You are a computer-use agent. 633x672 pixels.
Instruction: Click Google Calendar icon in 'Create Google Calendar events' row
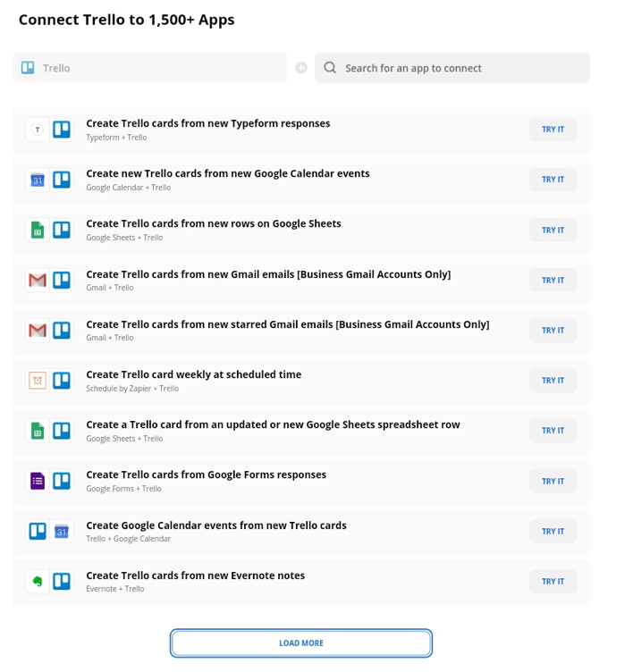point(62,532)
